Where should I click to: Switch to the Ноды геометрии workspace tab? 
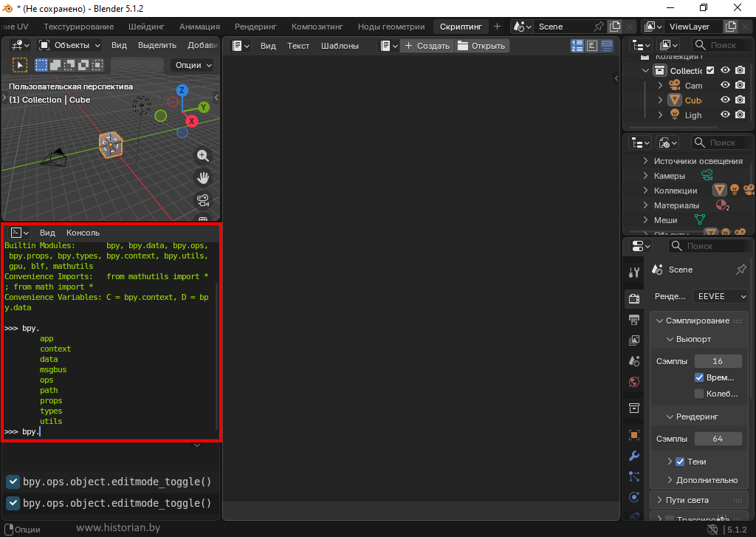391,27
